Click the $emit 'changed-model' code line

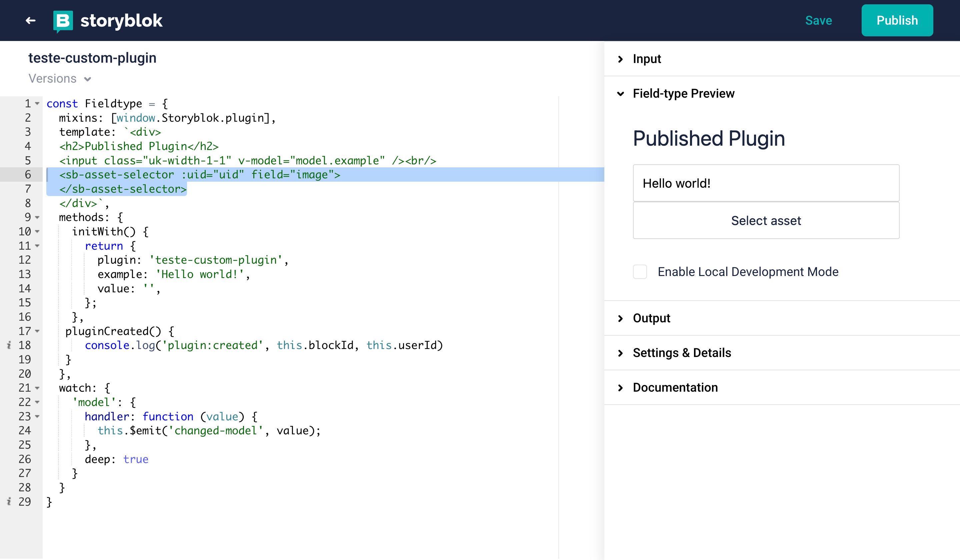209,431
